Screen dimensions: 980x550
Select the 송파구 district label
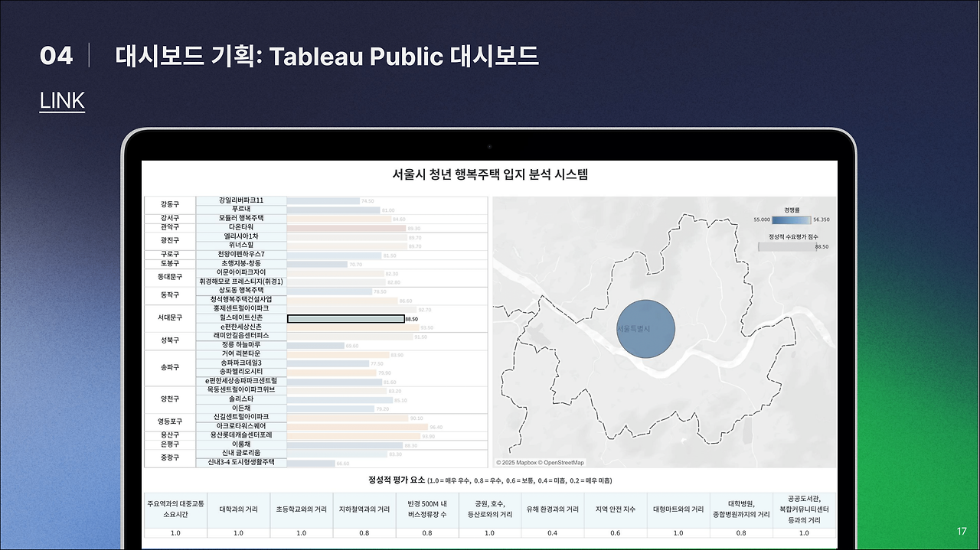(x=168, y=368)
